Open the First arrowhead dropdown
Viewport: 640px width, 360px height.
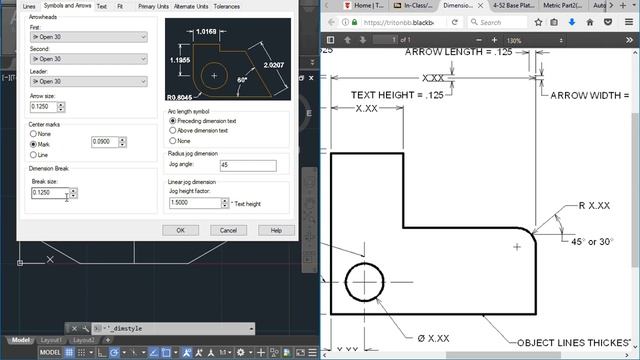click(89, 37)
